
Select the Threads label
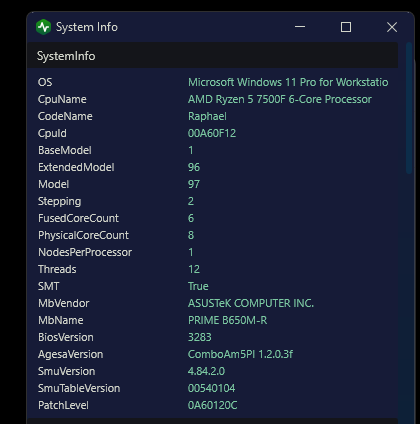[x=57, y=269]
